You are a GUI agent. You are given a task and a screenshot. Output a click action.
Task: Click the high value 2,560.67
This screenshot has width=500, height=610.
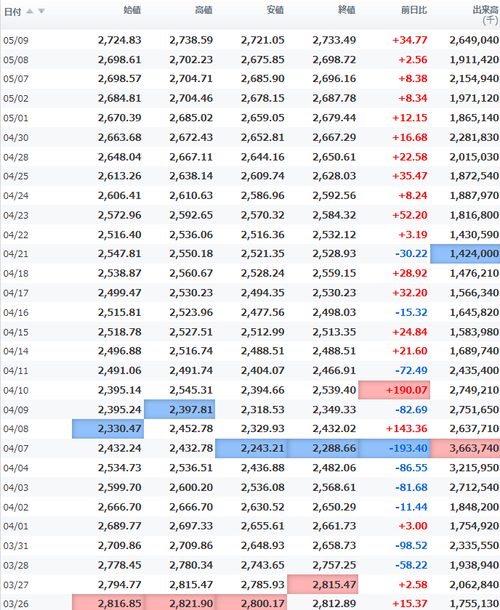(191, 273)
